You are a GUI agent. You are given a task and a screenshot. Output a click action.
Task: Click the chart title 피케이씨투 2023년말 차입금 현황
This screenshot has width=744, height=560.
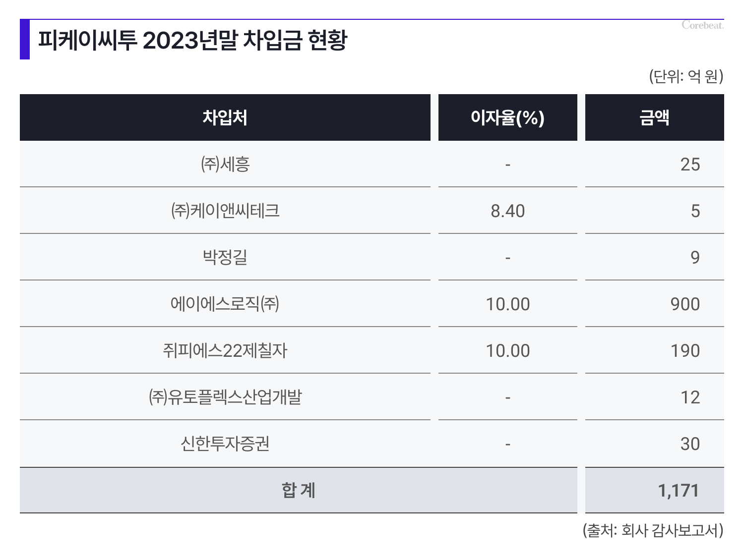192,40
